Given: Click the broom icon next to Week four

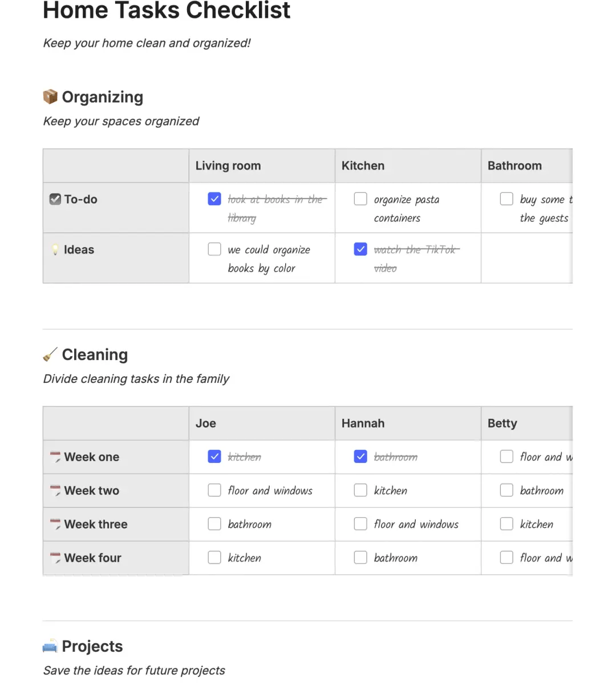Looking at the screenshot, I should [55, 558].
